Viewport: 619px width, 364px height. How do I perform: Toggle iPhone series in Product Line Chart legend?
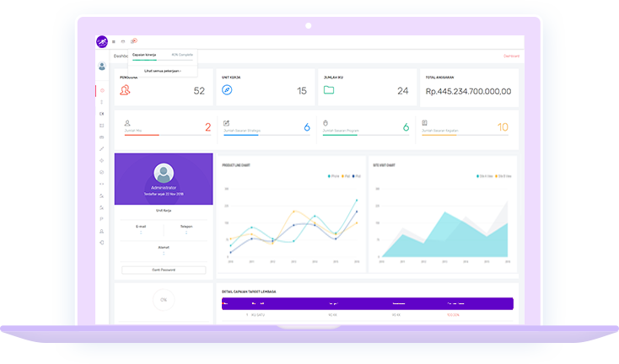332,176
